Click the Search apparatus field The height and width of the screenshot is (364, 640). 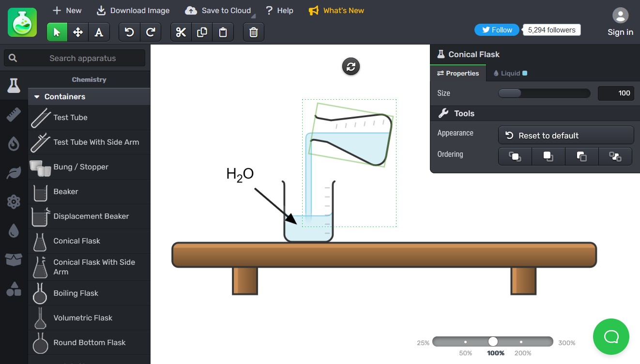(82, 58)
